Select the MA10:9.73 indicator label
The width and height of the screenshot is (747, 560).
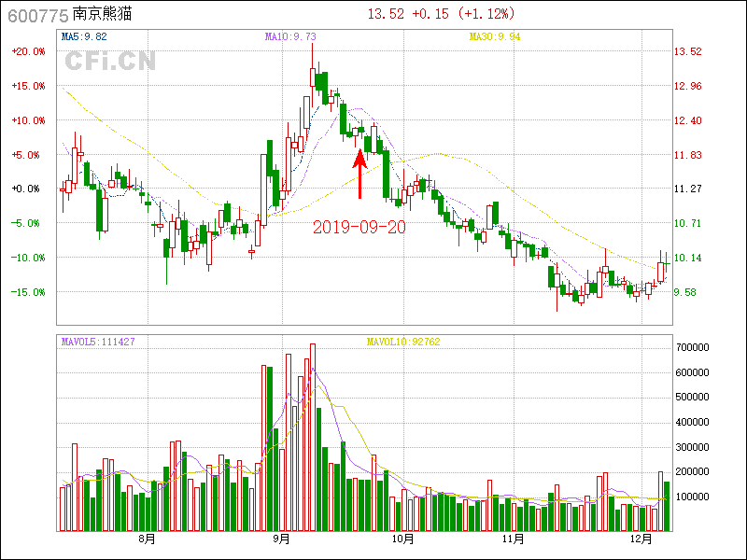click(x=290, y=37)
